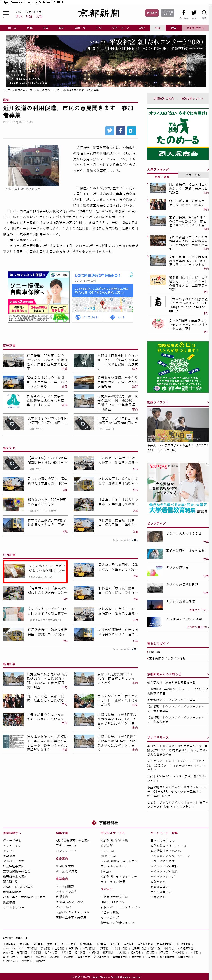This screenshot has height=980, width=212.
Task: Open the 平安神宮 紅しだれコンサート banner
Action: (x=106, y=61)
